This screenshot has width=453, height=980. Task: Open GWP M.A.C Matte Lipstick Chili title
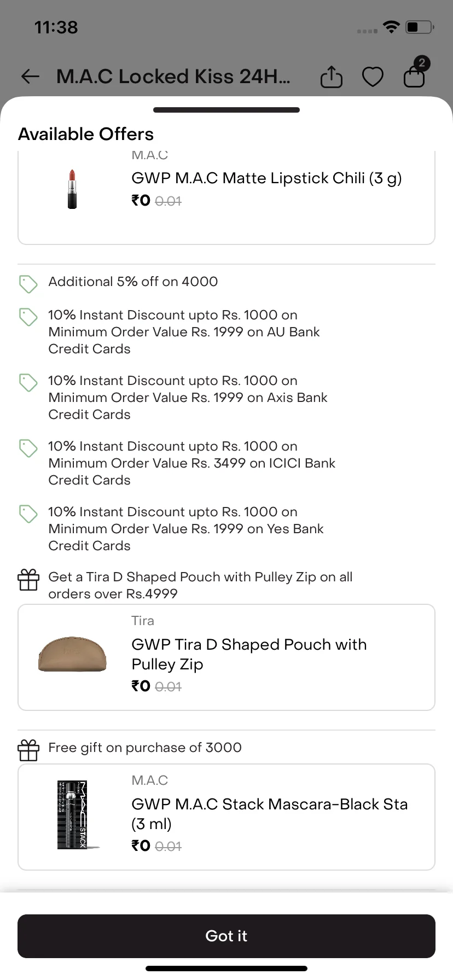click(266, 178)
